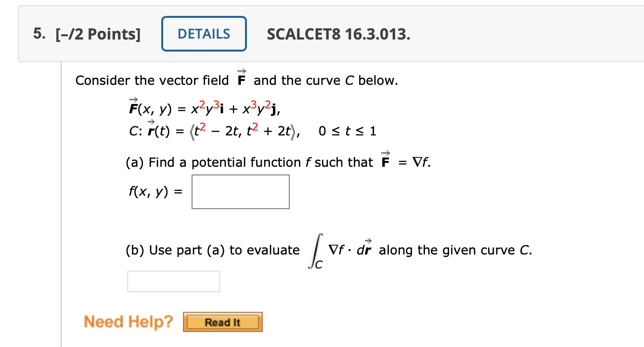This screenshot has width=644, height=347.
Task: Focus the potential function entry box
Action: point(240,191)
